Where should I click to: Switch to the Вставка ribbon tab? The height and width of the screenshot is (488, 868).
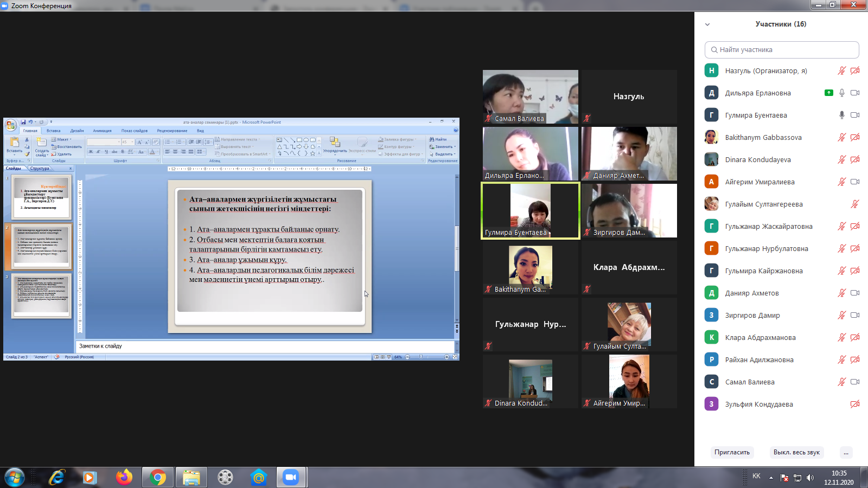click(53, 131)
